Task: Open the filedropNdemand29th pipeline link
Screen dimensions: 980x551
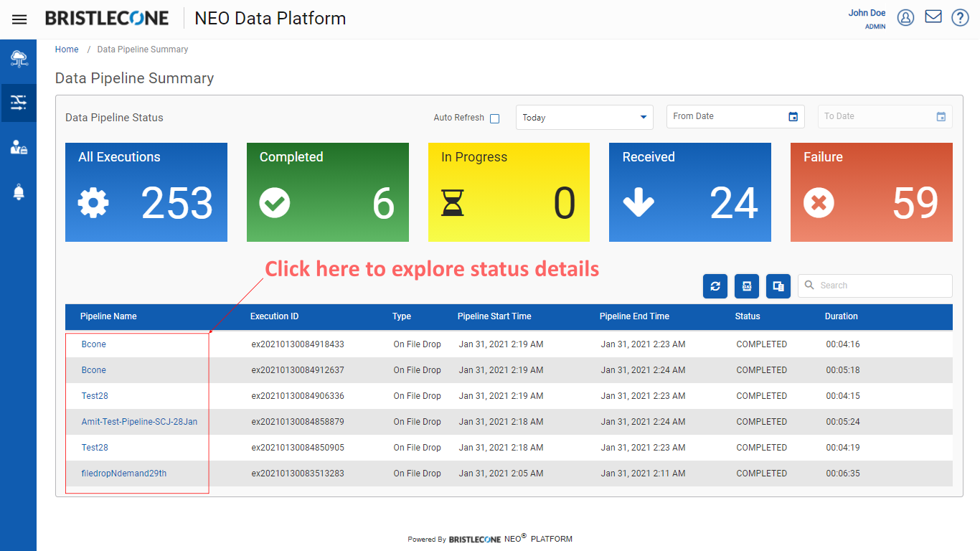Action: [124, 474]
